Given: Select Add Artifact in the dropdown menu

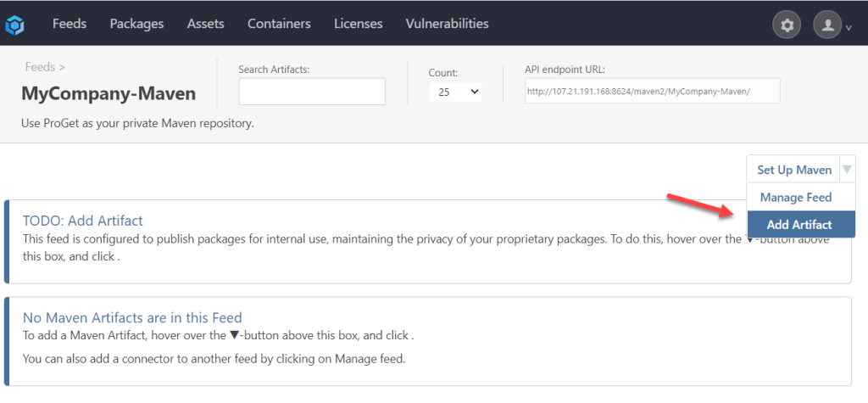Looking at the screenshot, I should [798, 225].
